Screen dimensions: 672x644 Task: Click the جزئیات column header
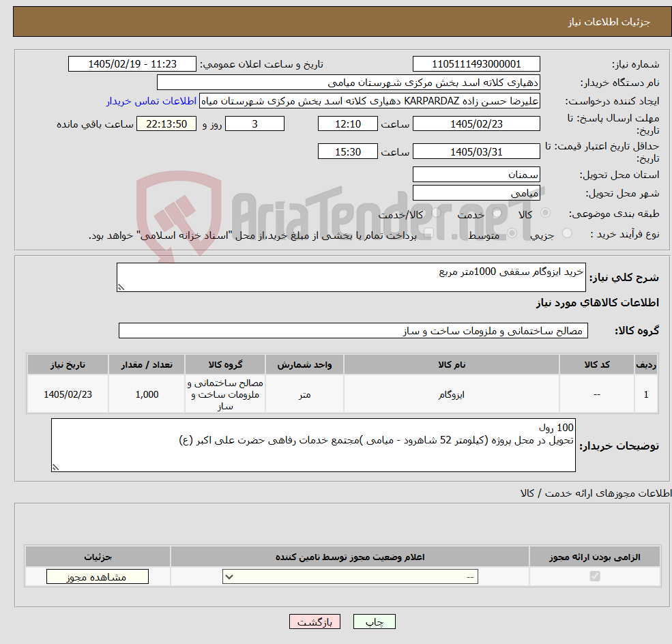98,557
